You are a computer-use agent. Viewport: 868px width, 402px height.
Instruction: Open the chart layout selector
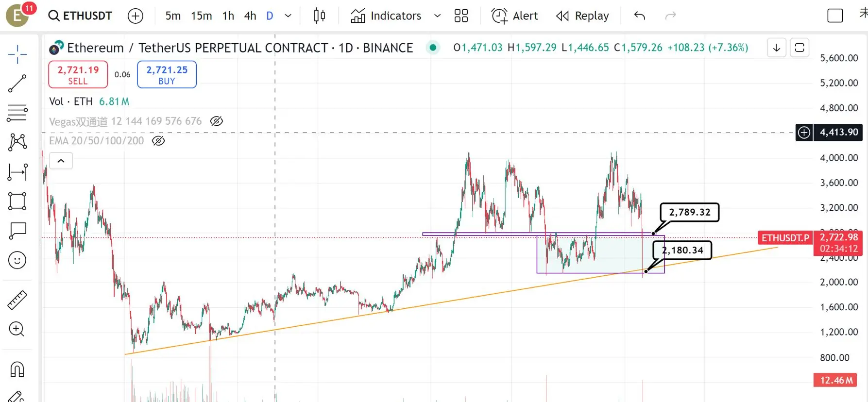coord(835,16)
